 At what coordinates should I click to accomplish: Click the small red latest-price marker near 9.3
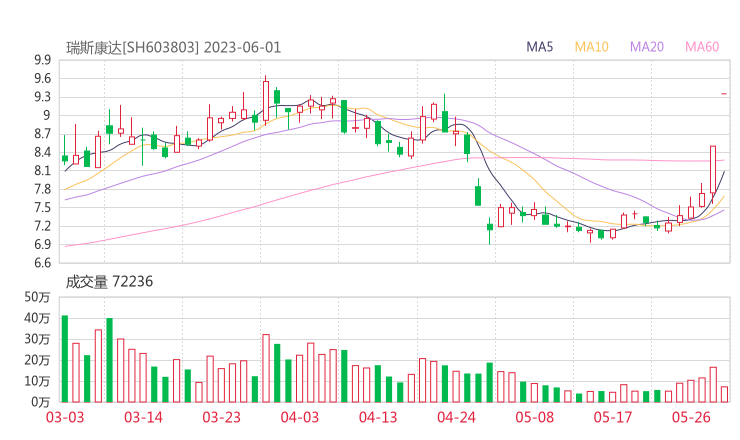point(724,94)
